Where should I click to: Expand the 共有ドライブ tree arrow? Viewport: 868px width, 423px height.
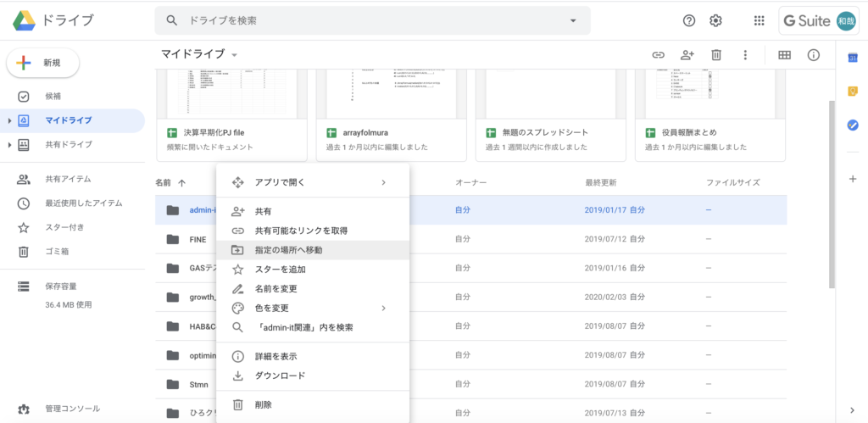point(8,144)
